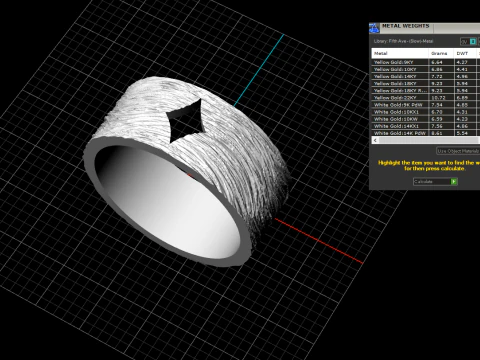
Task: Click the horizontal scrollbar left arrow
Action: click(375, 140)
